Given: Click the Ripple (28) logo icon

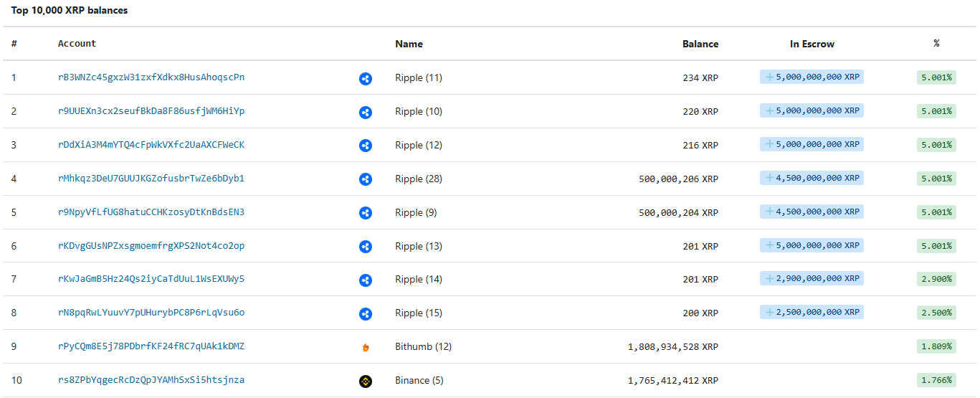Looking at the screenshot, I should 366,180.
